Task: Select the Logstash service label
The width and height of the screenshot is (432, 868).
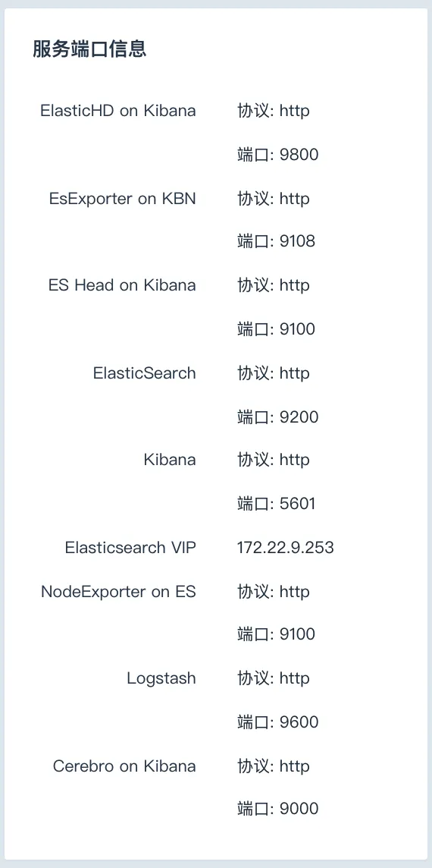Action: click(x=161, y=678)
